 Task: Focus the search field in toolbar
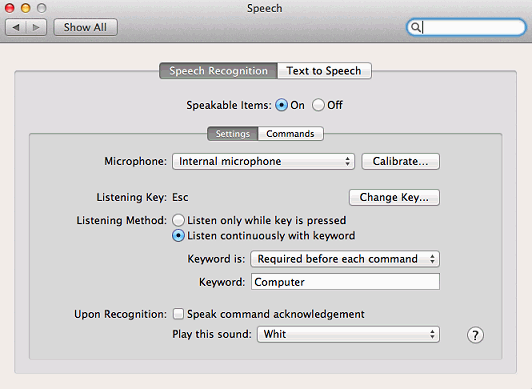(467, 27)
